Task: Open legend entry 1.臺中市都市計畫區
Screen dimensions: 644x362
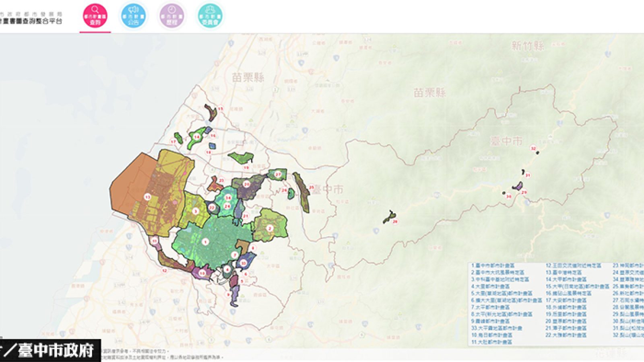Action: coord(493,265)
